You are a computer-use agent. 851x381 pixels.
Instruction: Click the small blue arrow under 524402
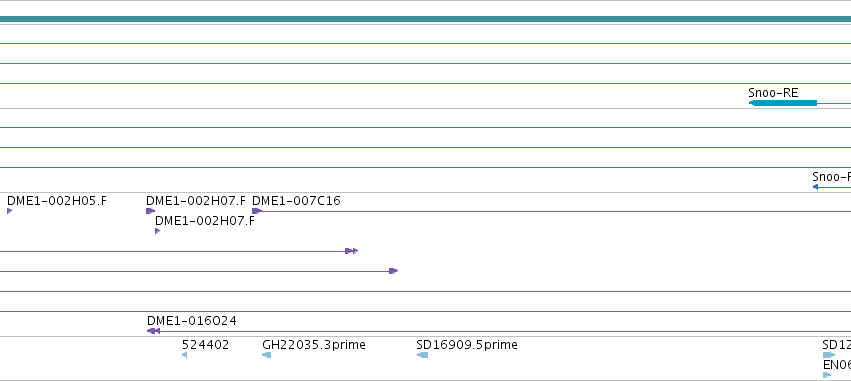185,355
